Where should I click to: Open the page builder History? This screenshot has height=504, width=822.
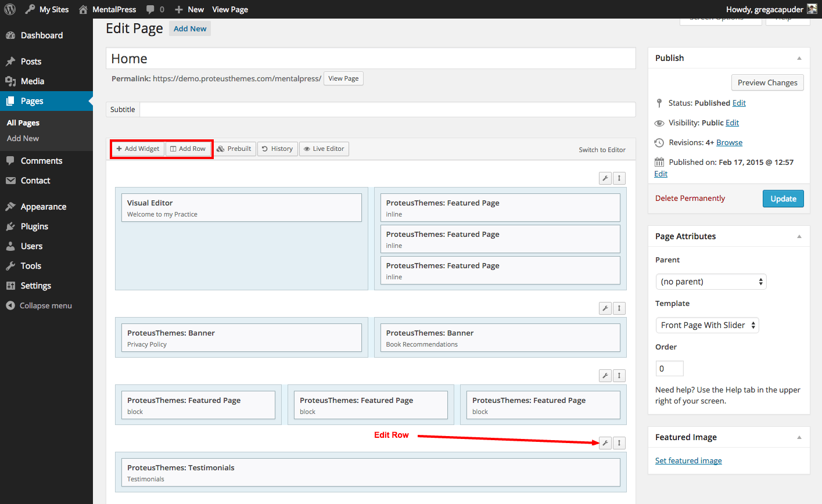pos(277,149)
